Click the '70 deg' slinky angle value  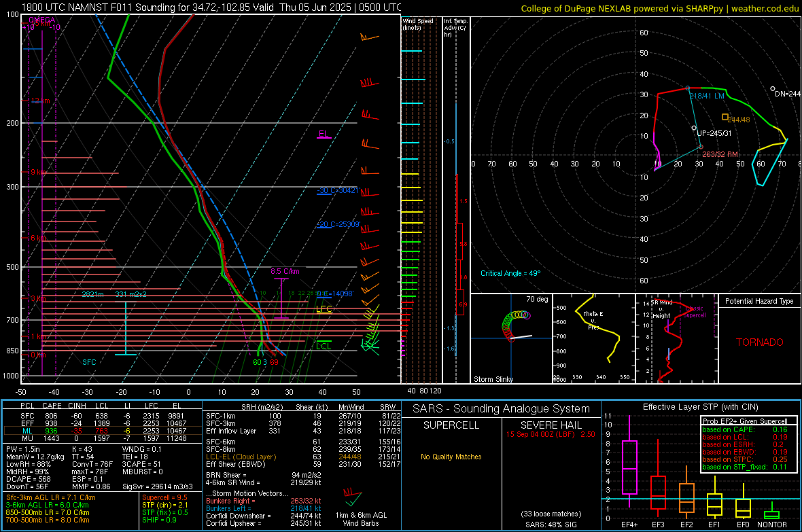[537, 299]
